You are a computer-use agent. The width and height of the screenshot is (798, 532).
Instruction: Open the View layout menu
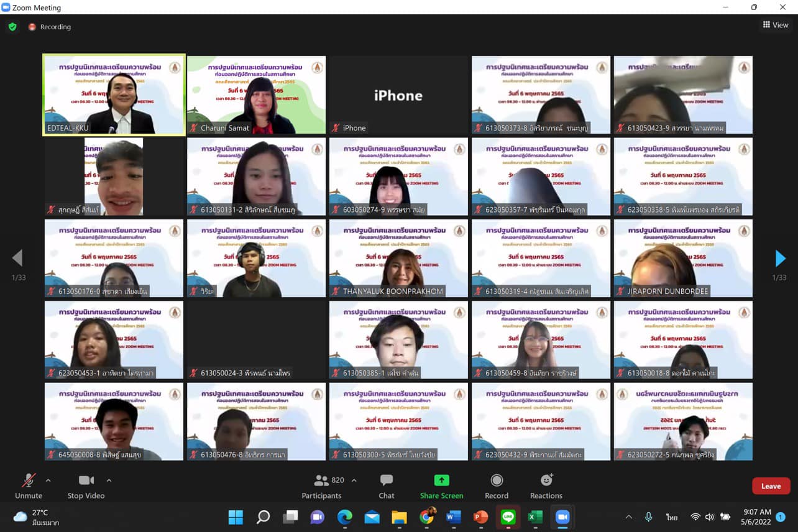coord(776,25)
